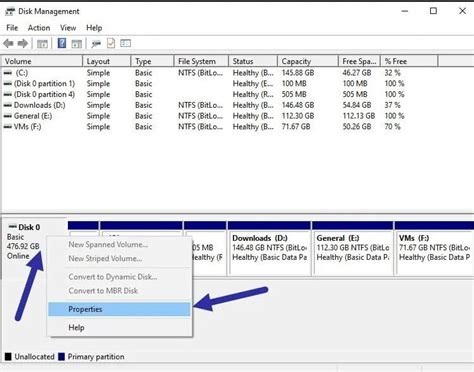474x372 pixels.
Task: Open the File menu
Action: (x=12, y=28)
